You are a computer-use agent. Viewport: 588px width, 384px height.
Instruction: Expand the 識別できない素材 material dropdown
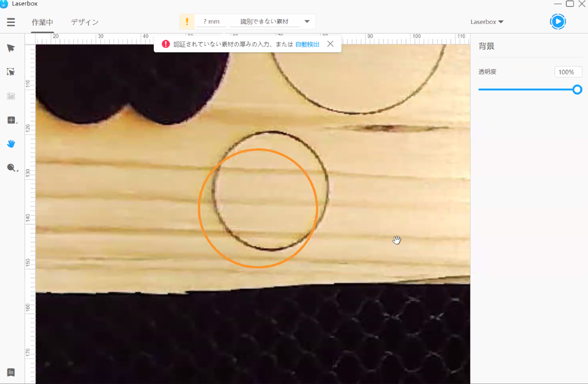(307, 22)
